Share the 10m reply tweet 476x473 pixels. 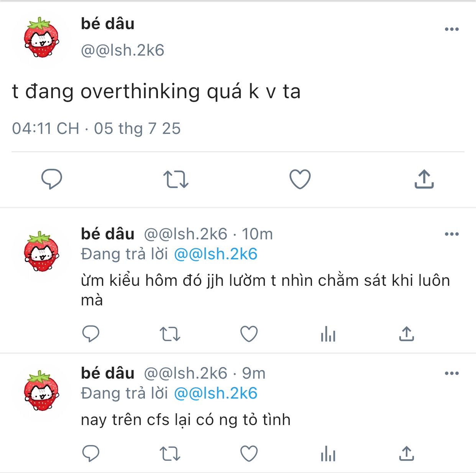point(407,333)
